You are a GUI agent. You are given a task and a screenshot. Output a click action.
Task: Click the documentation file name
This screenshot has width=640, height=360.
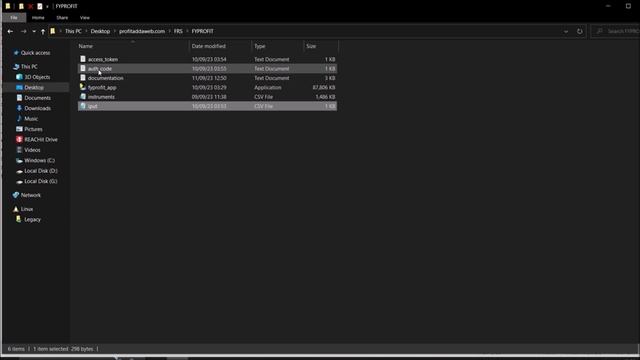[x=105, y=78]
